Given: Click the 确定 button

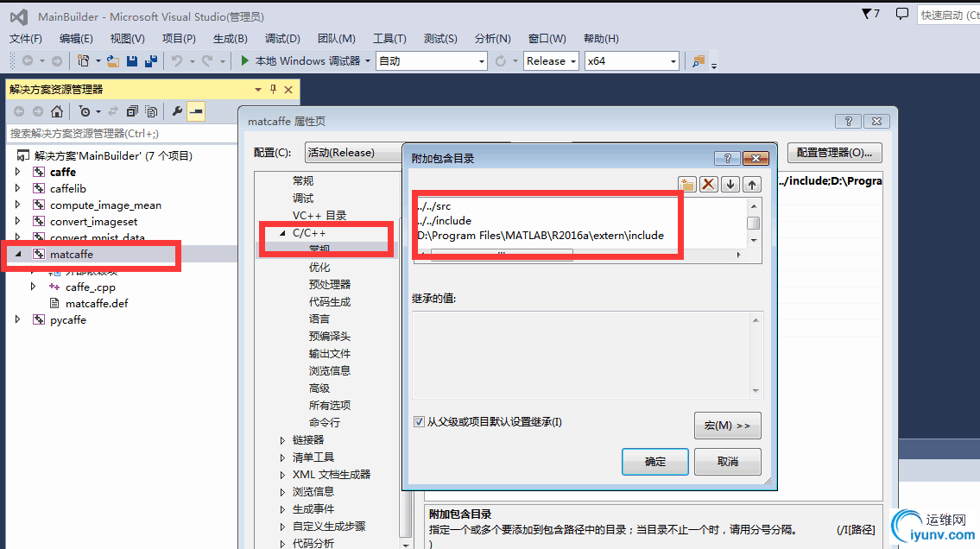Looking at the screenshot, I should [655, 462].
